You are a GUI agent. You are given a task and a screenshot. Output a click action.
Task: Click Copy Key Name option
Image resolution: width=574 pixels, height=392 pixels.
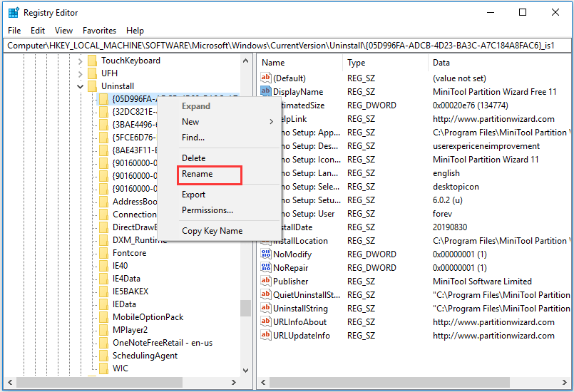tap(212, 231)
